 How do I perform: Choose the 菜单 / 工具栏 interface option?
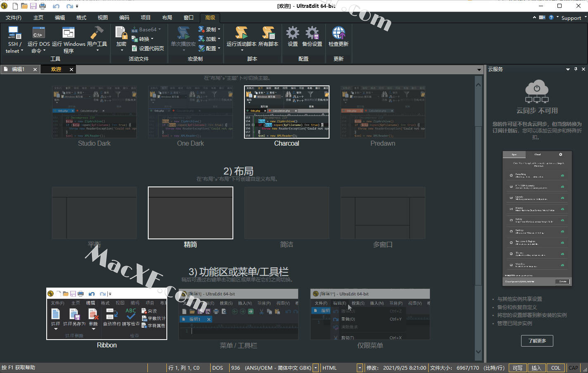238,314
